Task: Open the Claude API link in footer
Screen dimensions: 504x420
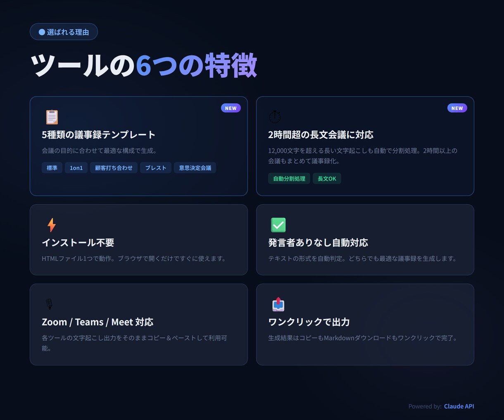Action: [x=459, y=406]
